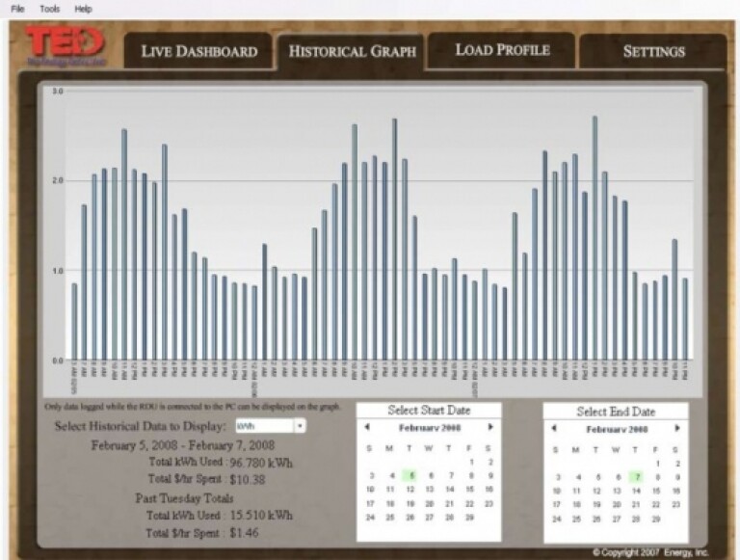Pick February 14 in Start Date calendar
740x560 pixels.
450,490
